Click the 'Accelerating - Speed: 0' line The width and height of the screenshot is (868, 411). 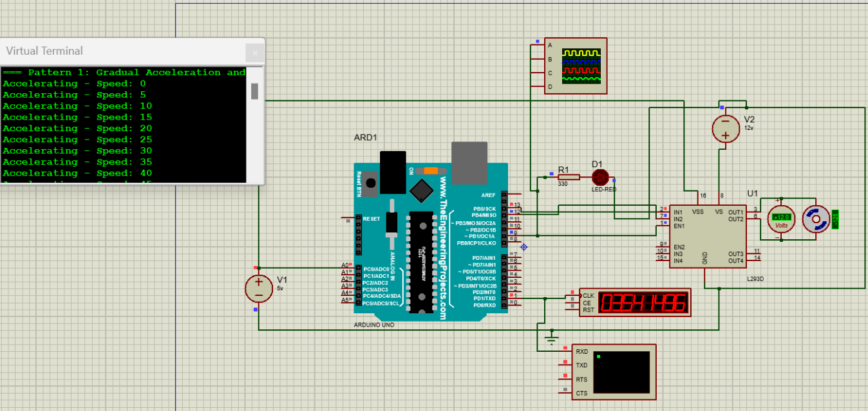click(x=75, y=84)
